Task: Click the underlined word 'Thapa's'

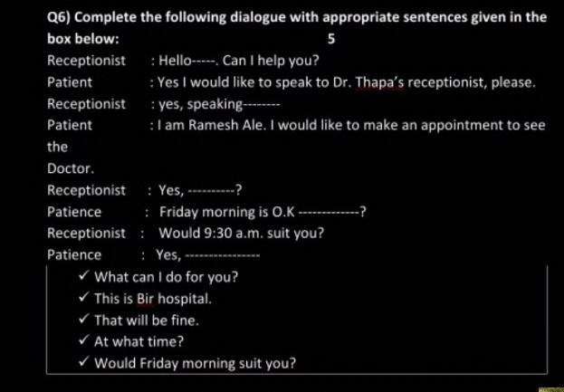Action: [380, 82]
